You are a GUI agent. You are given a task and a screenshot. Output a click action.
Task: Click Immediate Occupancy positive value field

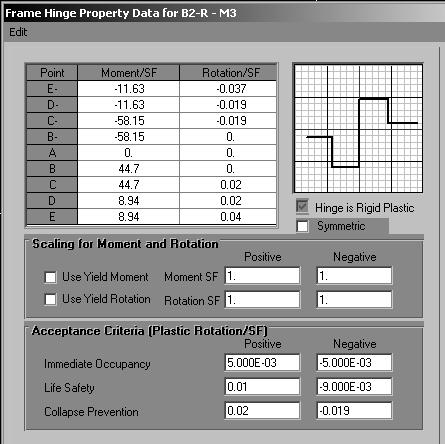(262, 363)
